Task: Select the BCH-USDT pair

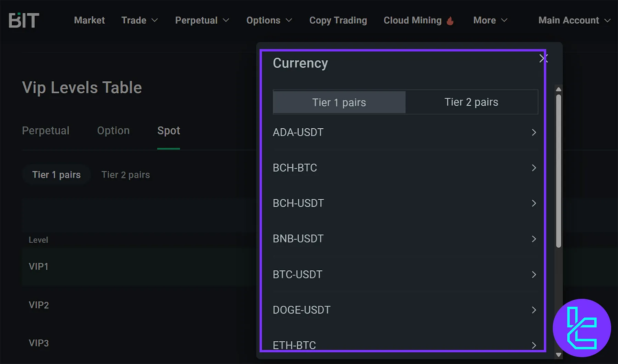Action: (x=405, y=203)
